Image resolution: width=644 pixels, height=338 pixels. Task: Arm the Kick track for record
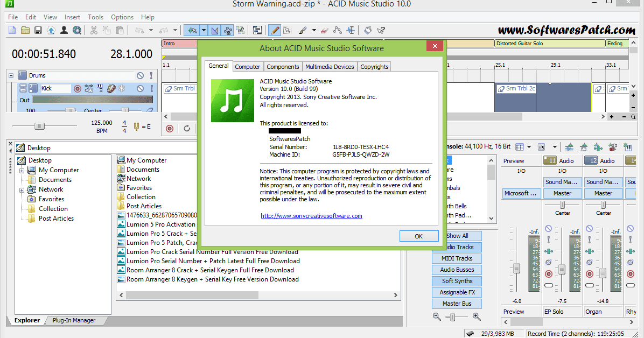click(x=77, y=88)
